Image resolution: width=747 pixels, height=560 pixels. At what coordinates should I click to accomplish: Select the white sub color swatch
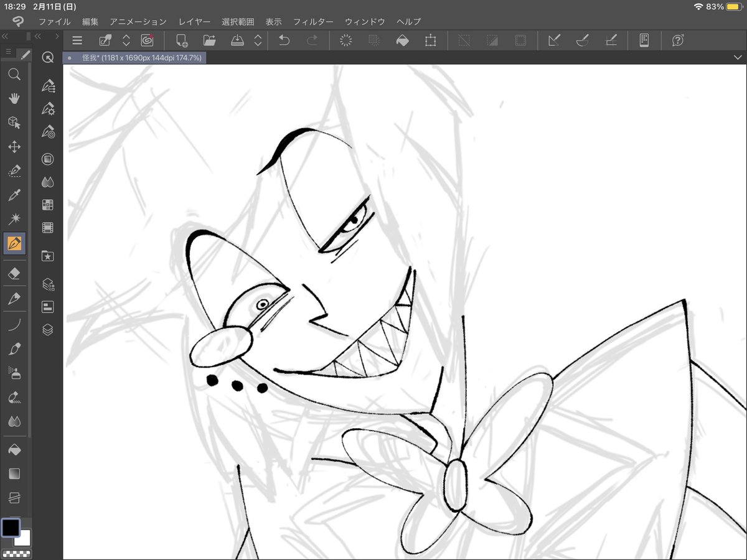pos(24,539)
